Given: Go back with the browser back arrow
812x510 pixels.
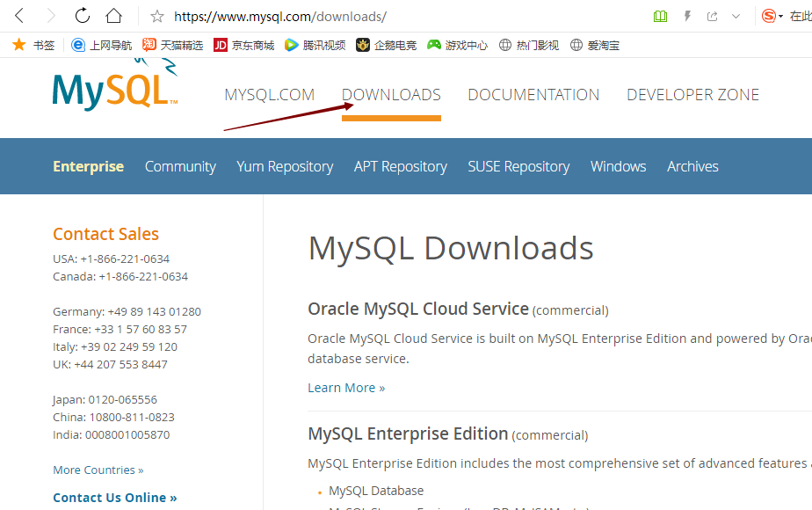Looking at the screenshot, I should [19, 16].
